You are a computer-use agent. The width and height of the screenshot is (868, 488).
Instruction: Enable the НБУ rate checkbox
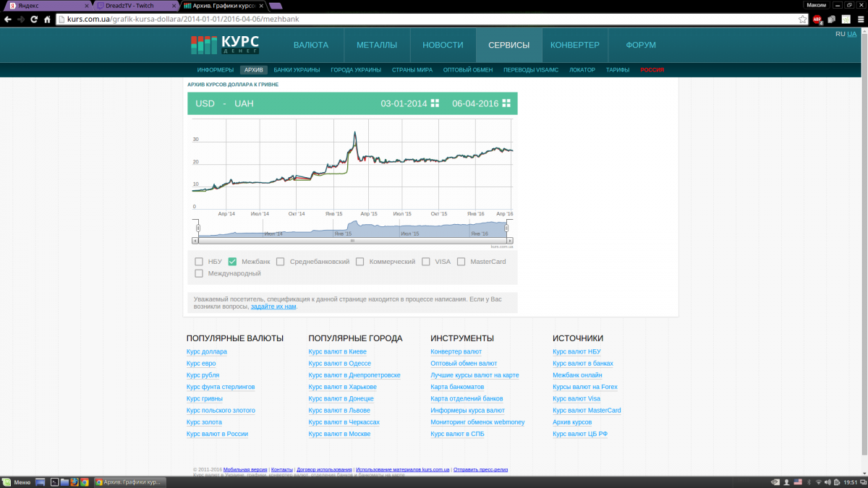(199, 262)
